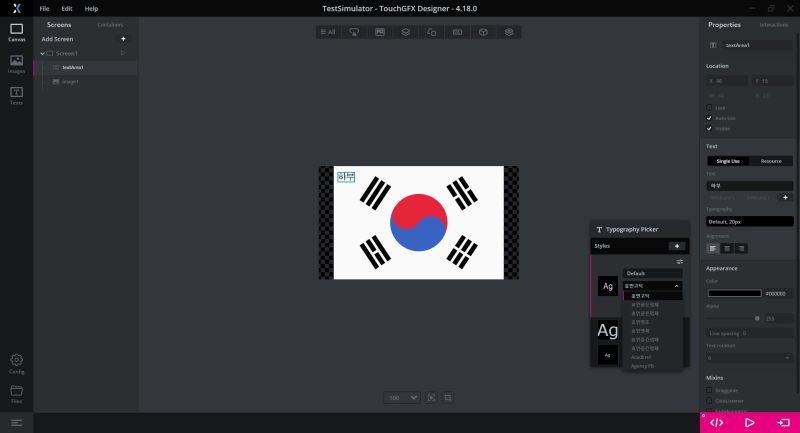The height and width of the screenshot is (433, 800).
Task: Choose Agency FB from font list
Action: tap(642, 366)
